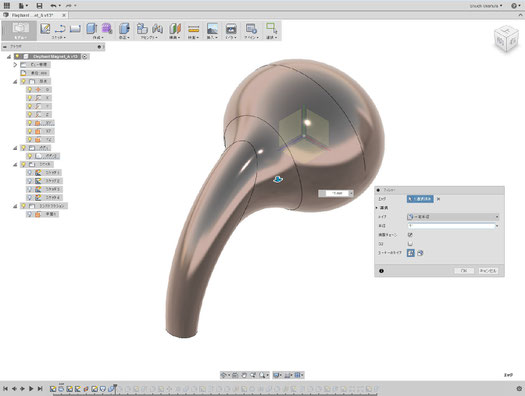Screen dimensions: 525x396
Task: Click the scripts and add-ins icon
Action: pos(251,28)
